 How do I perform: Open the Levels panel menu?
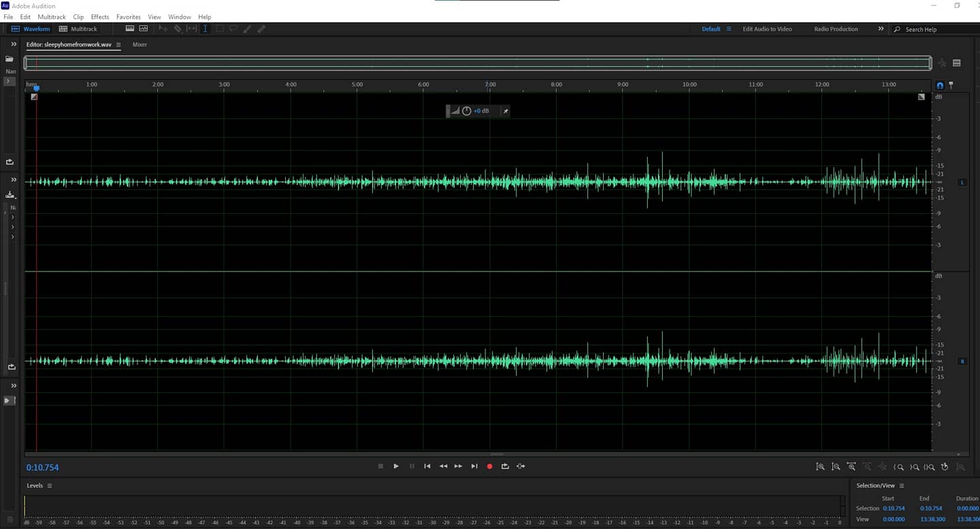click(x=50, y=485)
